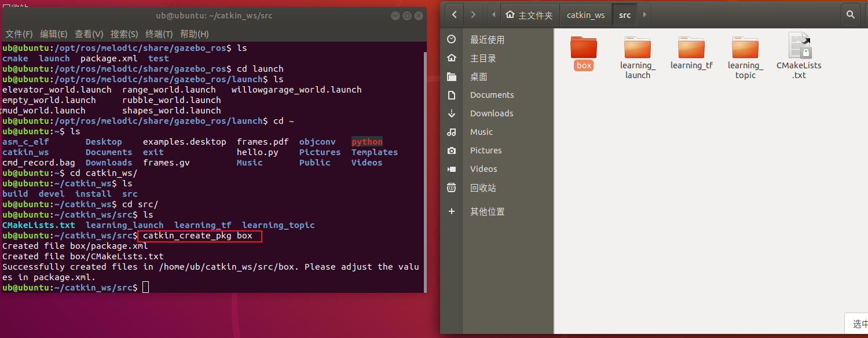This screenshot has height=338, width=868.
Task: Click the search magnifier icon in file manager
Action: (850, 14)
